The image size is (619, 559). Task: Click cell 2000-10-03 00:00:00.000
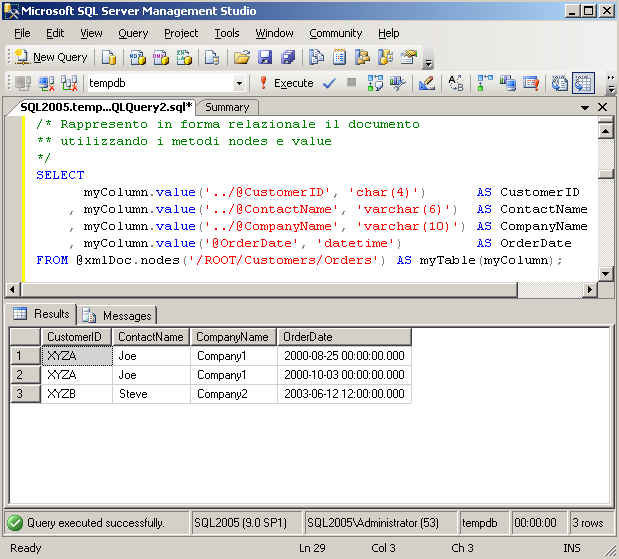coord(344,375)
